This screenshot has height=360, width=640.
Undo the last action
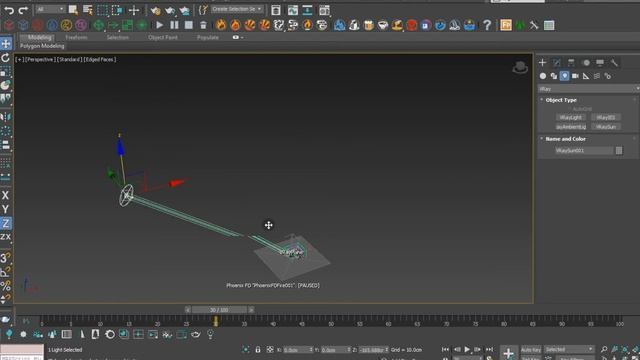pos(9,10)
